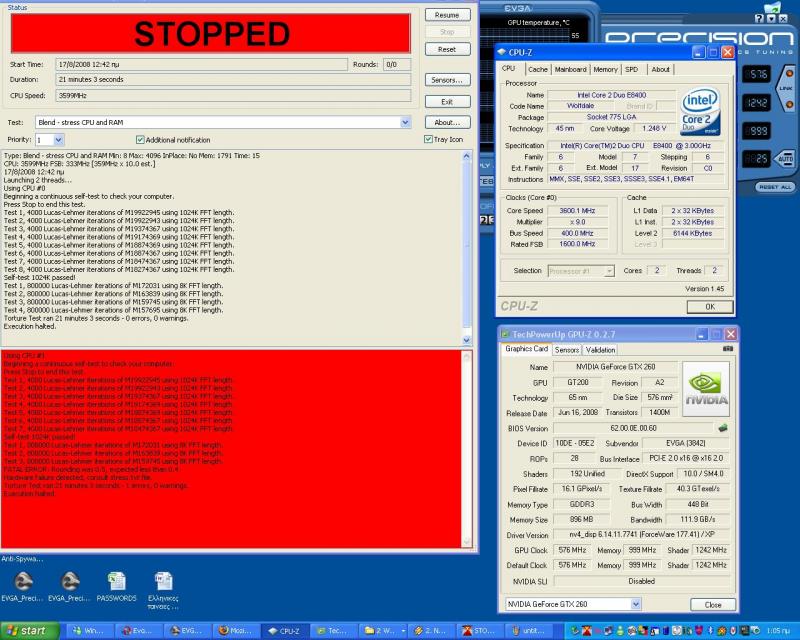Toggle the lower LINK indicator in EVGA Precision

[x=789, y=105]
